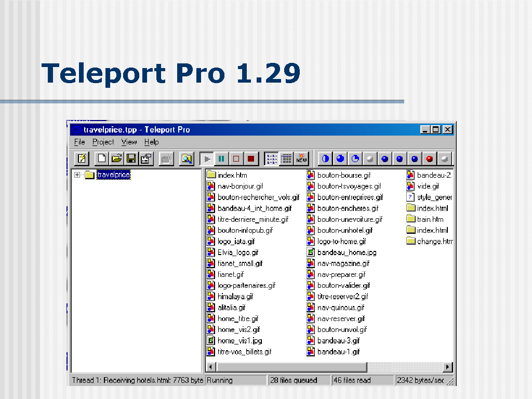532x399 pixels.
Task: Click the horizontal scrollbar right arrow
Action: 447,367
